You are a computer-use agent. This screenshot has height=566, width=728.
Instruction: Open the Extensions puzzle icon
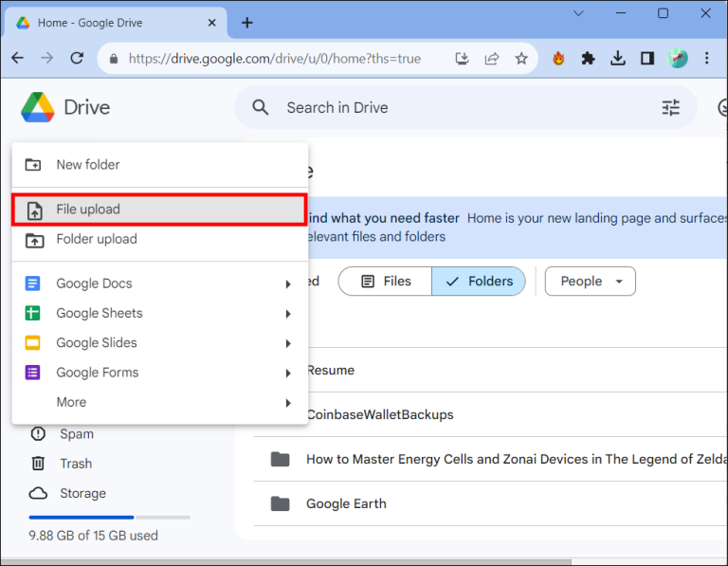589,59
